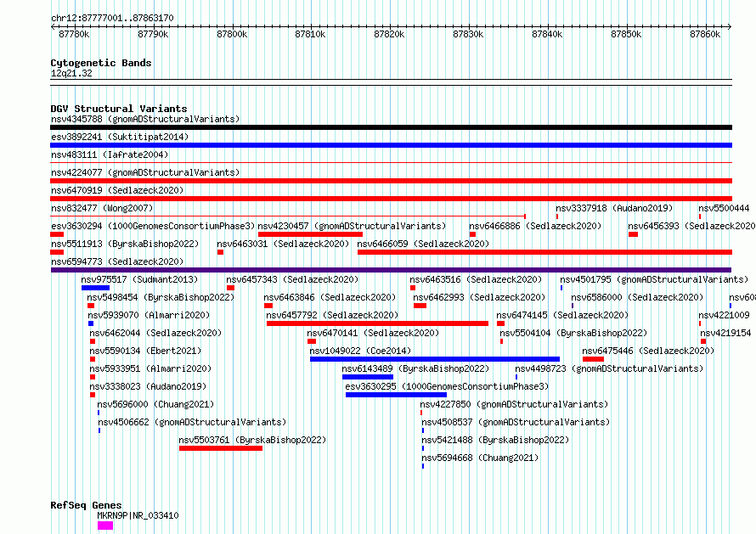The image size is (756, 534).
Task: Click the blue nsv975517 variant bar
Action: (95, 288)
